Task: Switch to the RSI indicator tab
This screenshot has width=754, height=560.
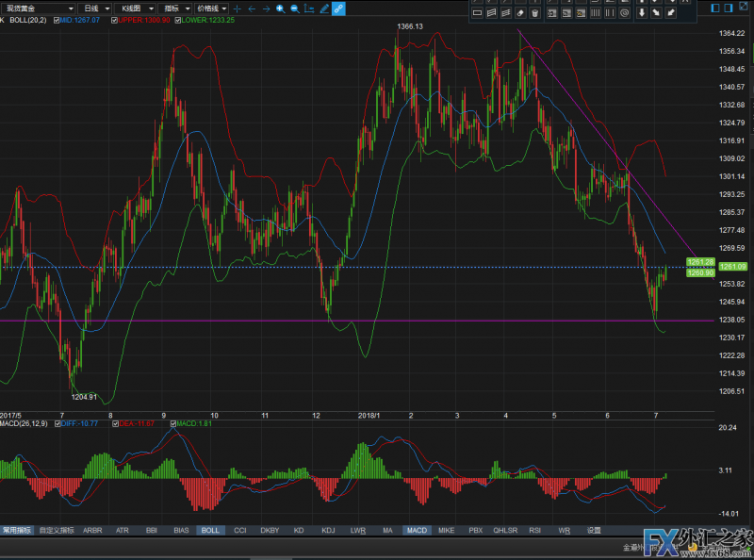Action: 535,531
